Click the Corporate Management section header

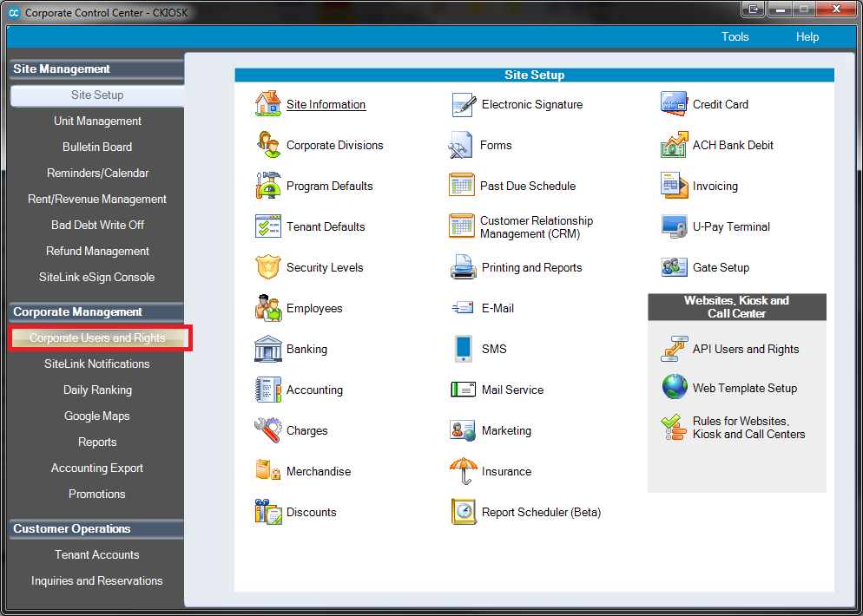97,311
